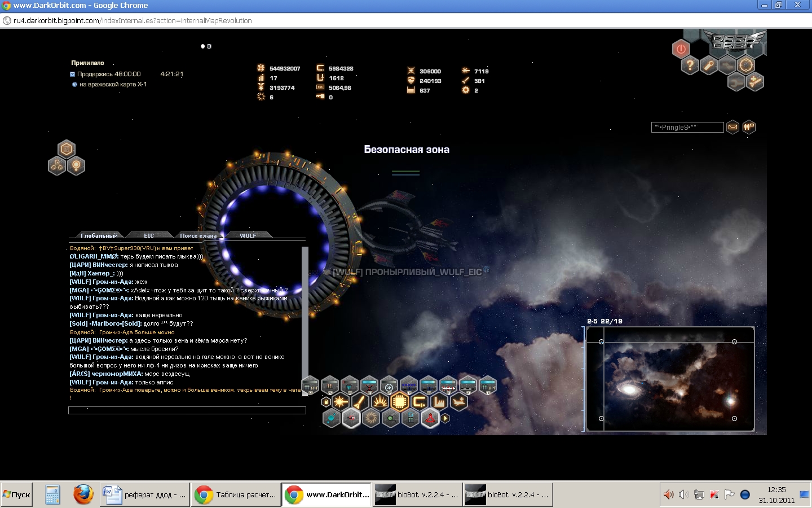812x508 pixels.
Task: Open the explosion mines category
Action: click(x=379, y=402)
